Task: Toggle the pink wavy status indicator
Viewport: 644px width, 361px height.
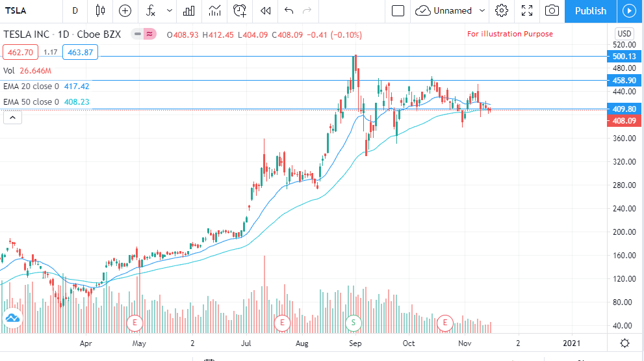Action: tap(149, 34)
